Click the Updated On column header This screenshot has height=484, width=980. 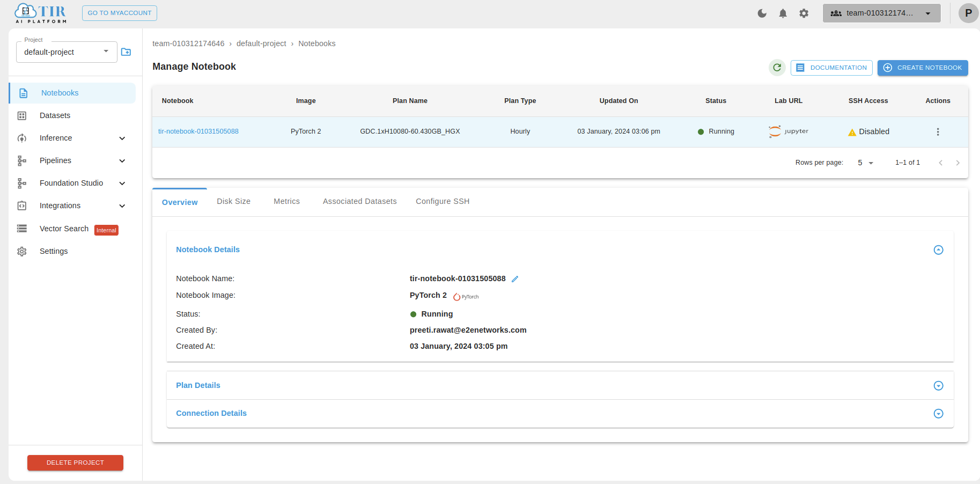(618, 101)
